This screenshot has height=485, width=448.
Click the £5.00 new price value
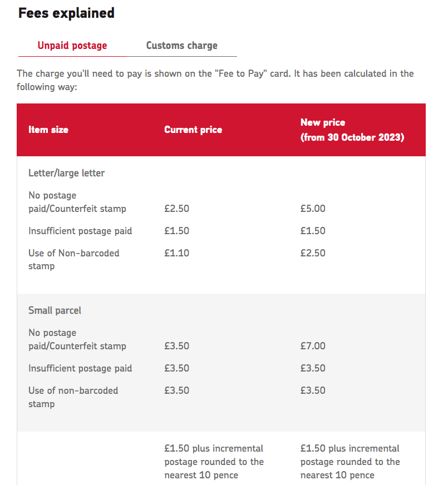tap(313, 209)
